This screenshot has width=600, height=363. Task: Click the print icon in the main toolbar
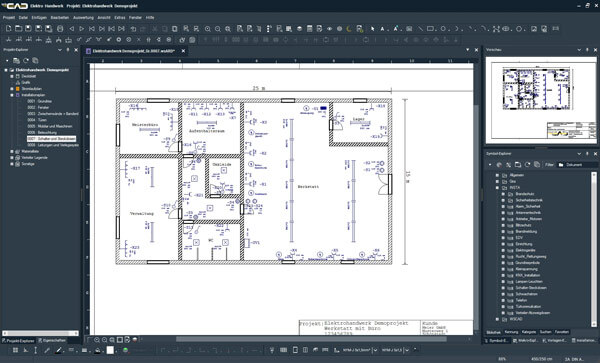click(60, 29)
